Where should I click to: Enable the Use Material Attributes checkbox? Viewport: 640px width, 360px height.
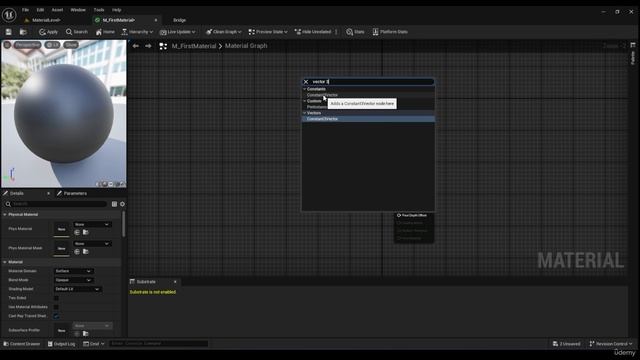[56, 307]
